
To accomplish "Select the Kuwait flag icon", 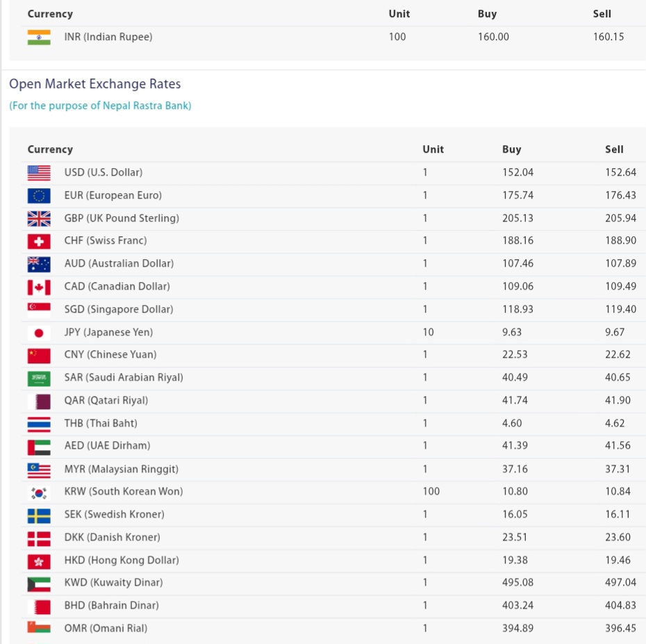I will (x=39, y=584).
